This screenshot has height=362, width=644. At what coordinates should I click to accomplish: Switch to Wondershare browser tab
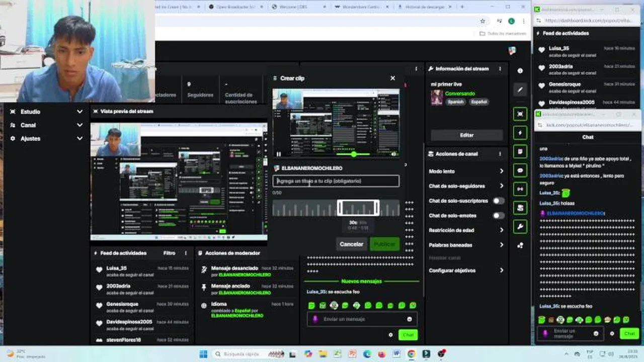click(360, 7)
